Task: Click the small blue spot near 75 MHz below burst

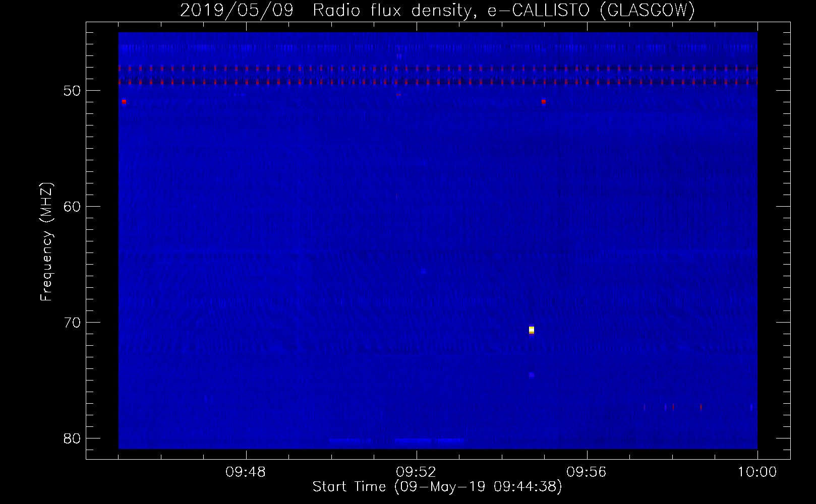Action: click(x=532, y=375)
